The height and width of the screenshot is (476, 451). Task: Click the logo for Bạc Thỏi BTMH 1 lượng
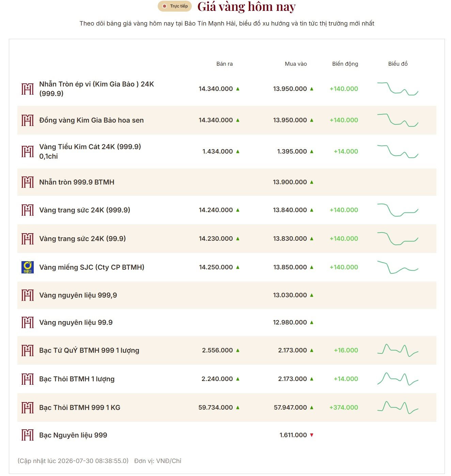28,379
